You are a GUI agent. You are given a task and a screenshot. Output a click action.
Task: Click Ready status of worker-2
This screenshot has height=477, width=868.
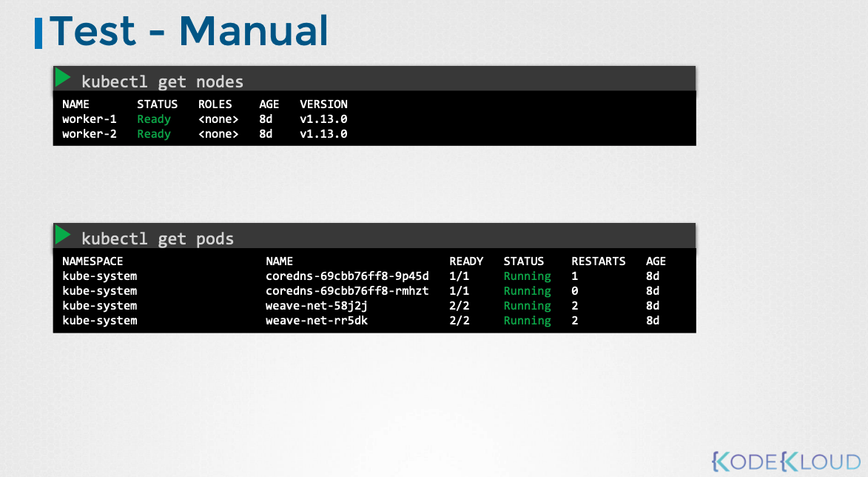[154, 134]
